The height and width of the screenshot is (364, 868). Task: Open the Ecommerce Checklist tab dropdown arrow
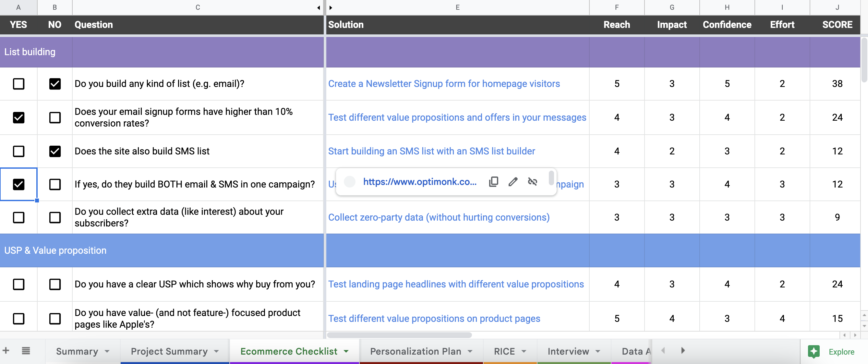pyautogui.click(x=346, y=351)
